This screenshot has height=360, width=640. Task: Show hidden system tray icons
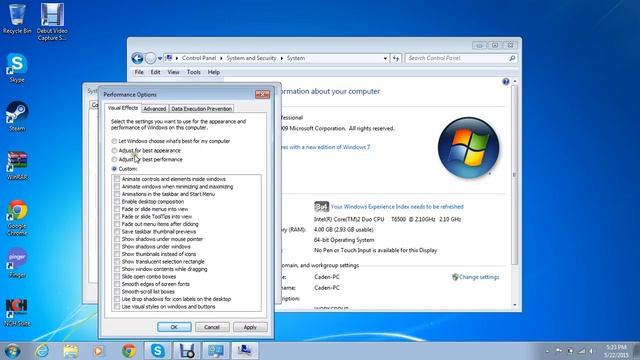547,351
